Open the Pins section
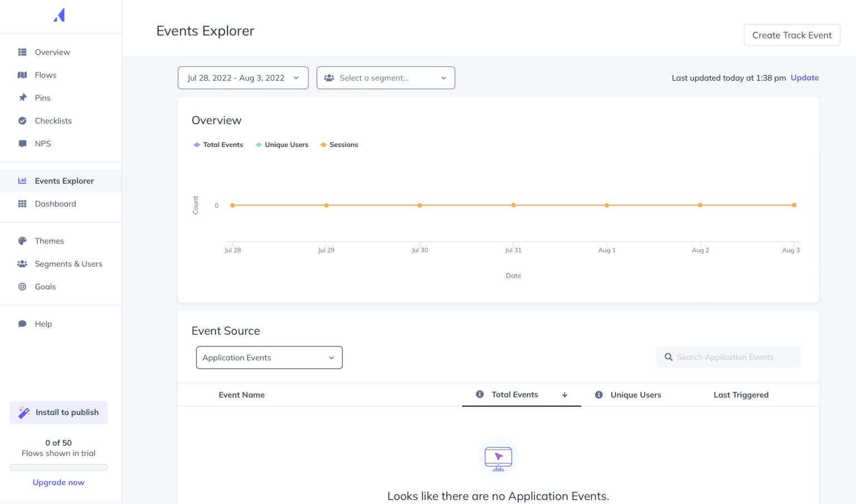Image resolution: width=856 pixels, height=504 pixels. coord(22,97)
